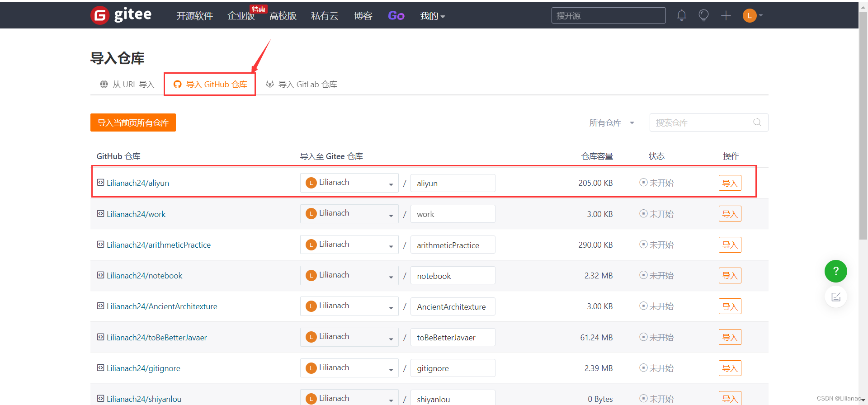Screen dimensions: 868x405
Task: Open 博客 in navbar
Action: click(x=363, y=16)
